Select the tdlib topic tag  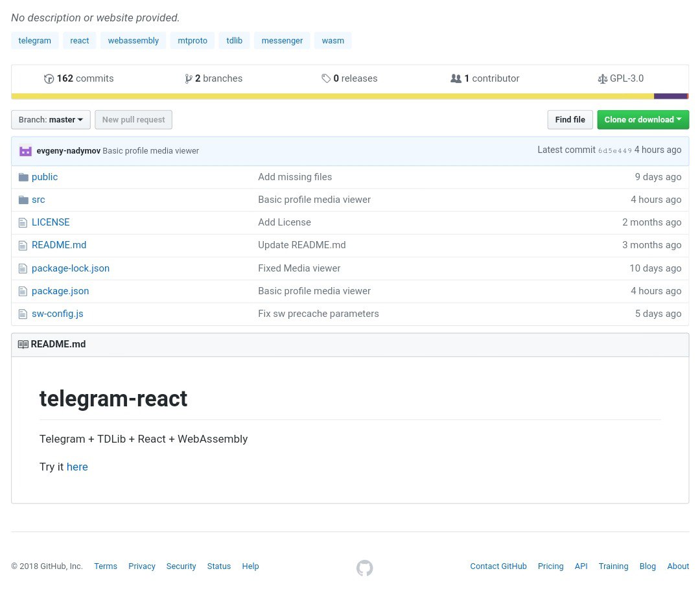point(235,41)
